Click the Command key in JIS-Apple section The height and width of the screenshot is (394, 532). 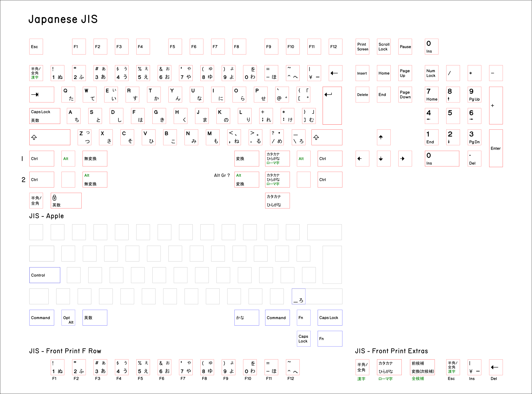42,318
